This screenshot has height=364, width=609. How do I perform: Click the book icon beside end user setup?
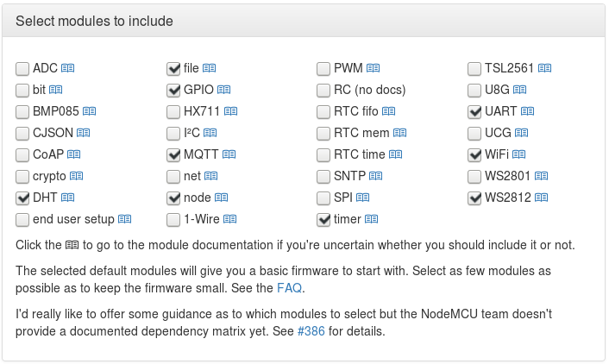[x=125, y=219]
